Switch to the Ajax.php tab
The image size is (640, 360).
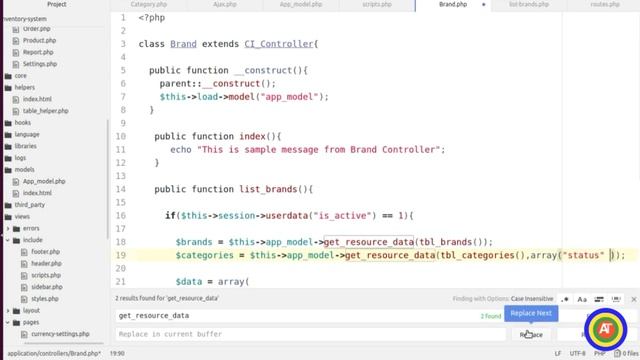pyautogui.click(x=224, y=4)
